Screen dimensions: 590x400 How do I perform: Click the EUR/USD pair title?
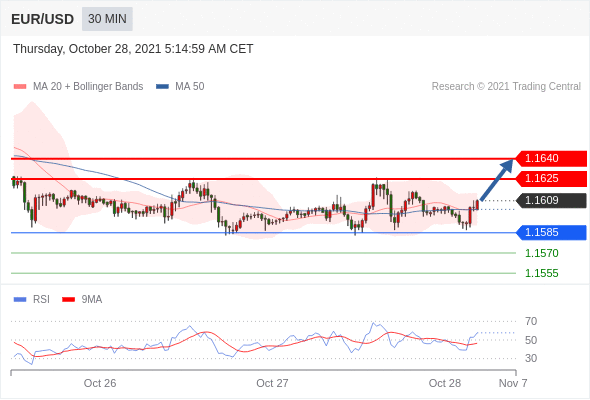tap(43, 19)
